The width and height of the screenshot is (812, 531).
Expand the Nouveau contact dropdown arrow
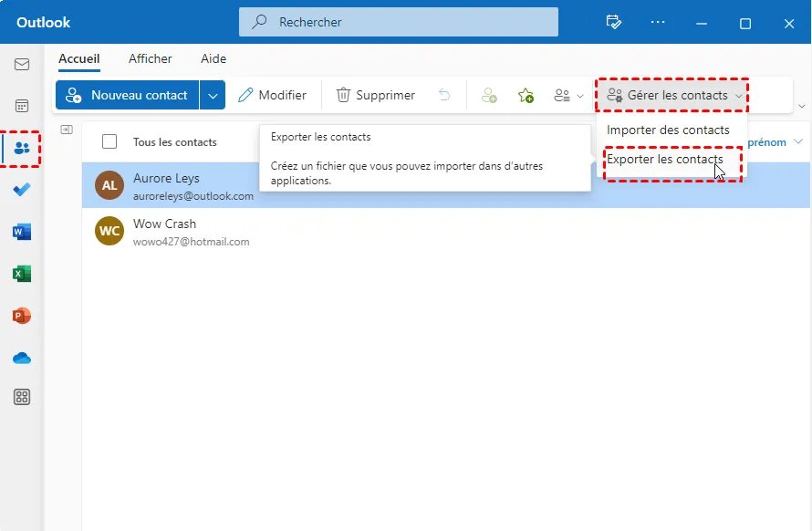(x=213, y=95)
